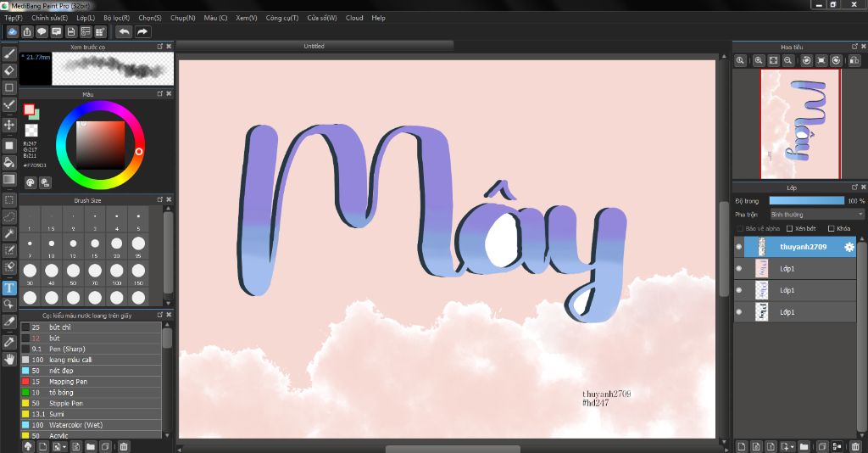The image size is (868, 453).
Task: Click the export/share toolbar icon
Action: pyautogui.click(x=26, y=31)
